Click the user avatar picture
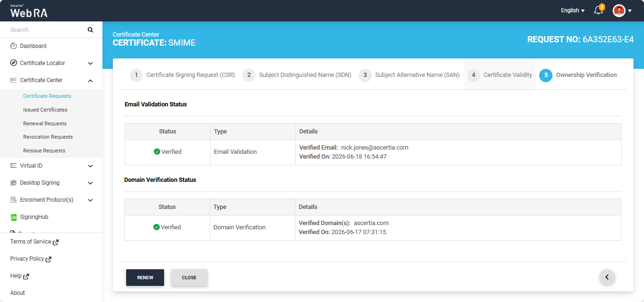This screenshot has width=644, height=302. coord(619,10)
